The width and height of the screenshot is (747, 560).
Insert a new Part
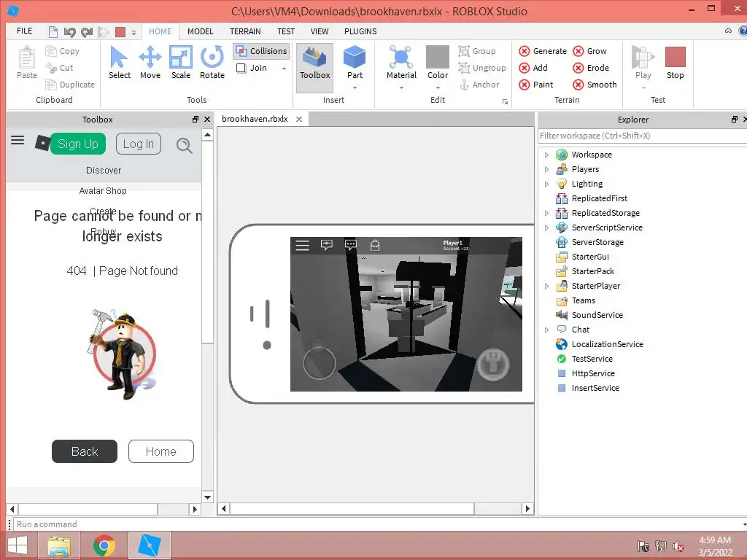click(355, 63)
